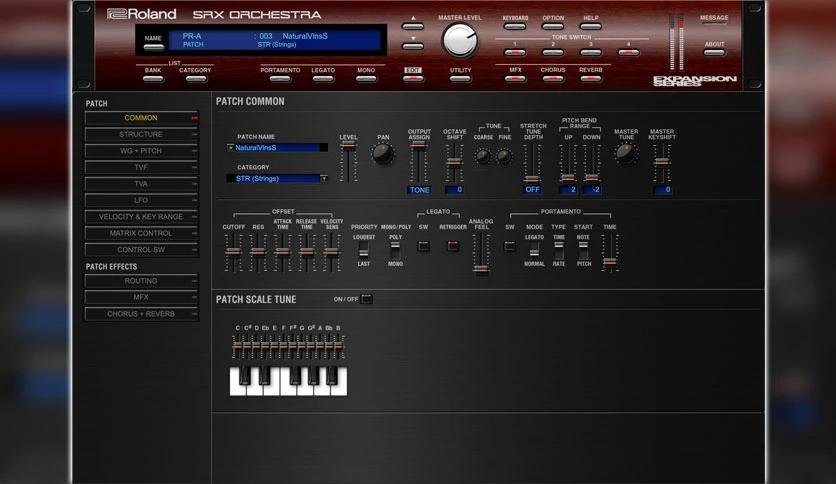Toggle the LEGATO SW button

423,246
